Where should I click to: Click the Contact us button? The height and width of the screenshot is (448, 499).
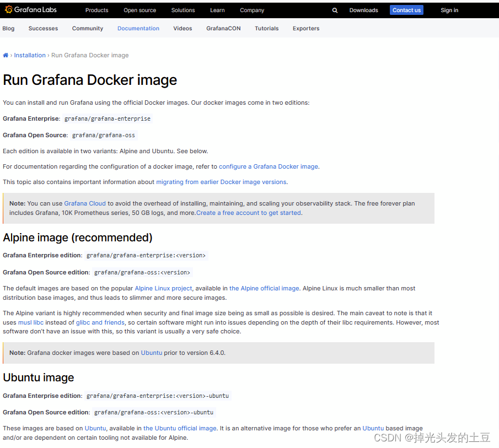coord(406,10)
